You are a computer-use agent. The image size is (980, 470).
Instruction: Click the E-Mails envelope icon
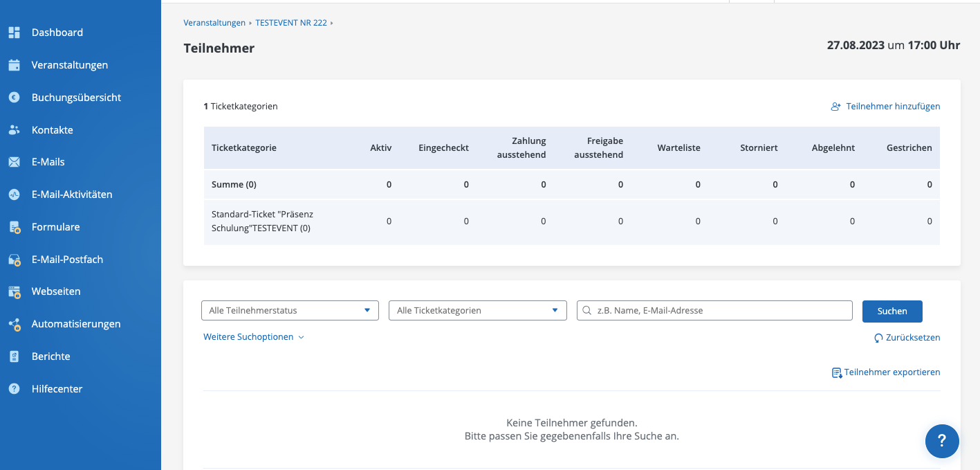click(14, 162)
